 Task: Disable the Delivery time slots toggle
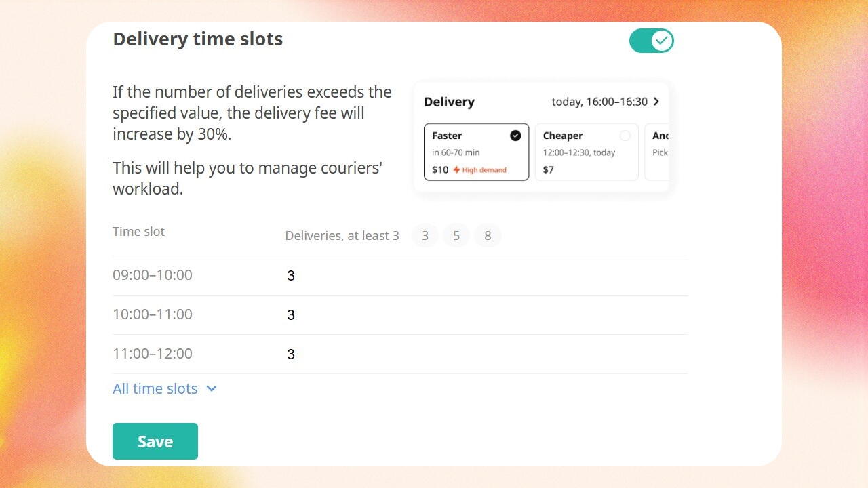[651, 41]
